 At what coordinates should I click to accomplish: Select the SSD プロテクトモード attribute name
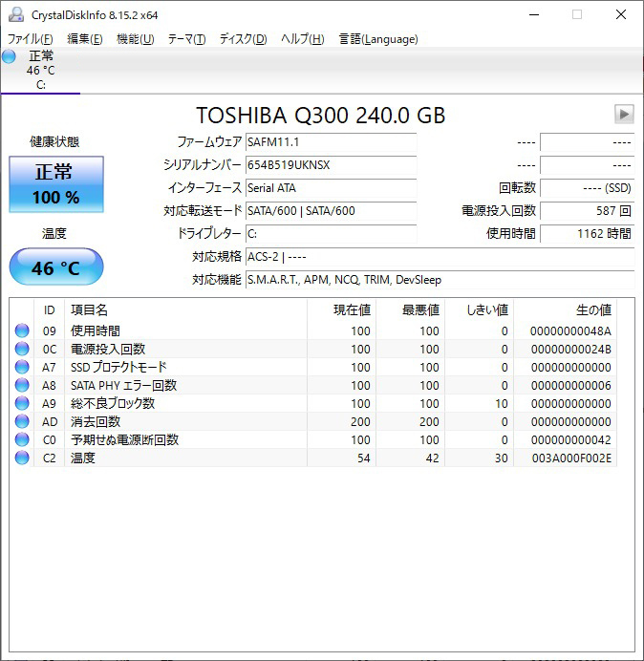click(118, 367)
